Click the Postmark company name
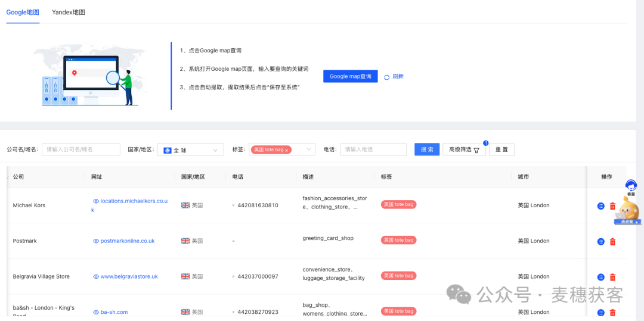 pyautogui.click(x=24, y=241)
